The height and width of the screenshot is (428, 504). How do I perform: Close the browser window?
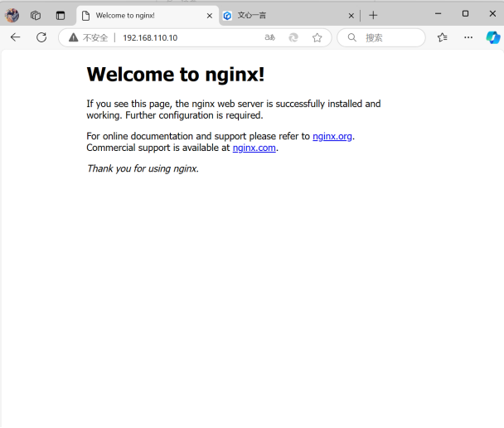pyautogui.click(x=492, y=14)
